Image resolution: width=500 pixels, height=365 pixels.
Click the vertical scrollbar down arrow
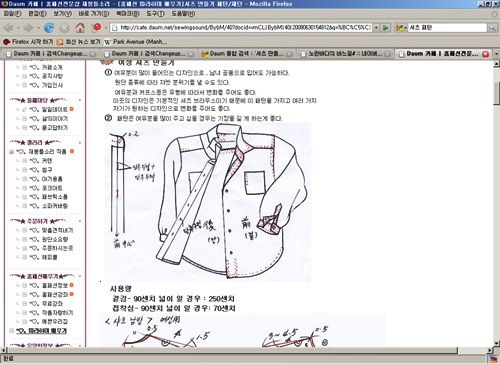coord(497,343)
